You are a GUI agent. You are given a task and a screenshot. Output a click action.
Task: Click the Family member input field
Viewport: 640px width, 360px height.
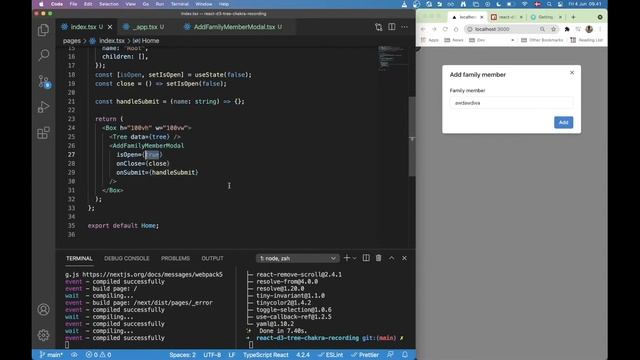click(511, 103)
